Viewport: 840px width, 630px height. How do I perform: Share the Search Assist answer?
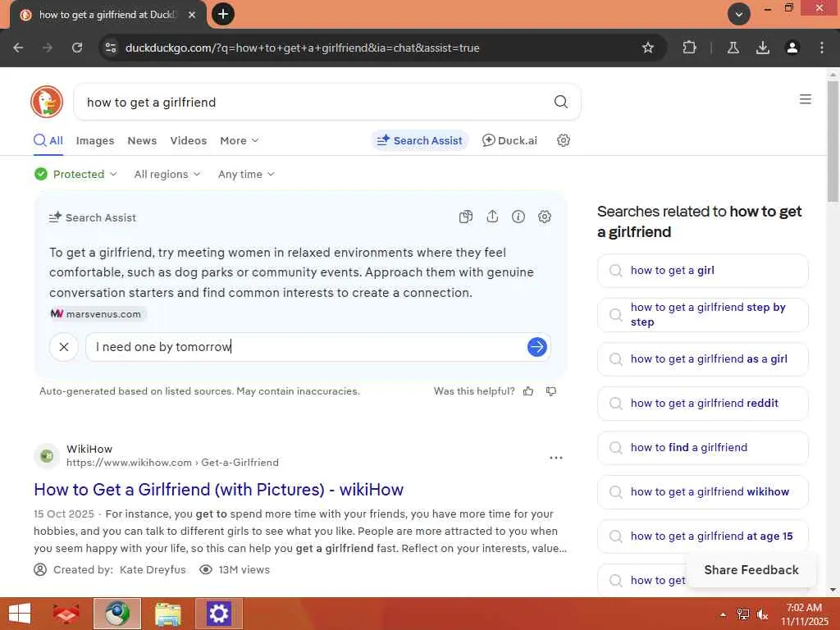(x=492, y=217)
